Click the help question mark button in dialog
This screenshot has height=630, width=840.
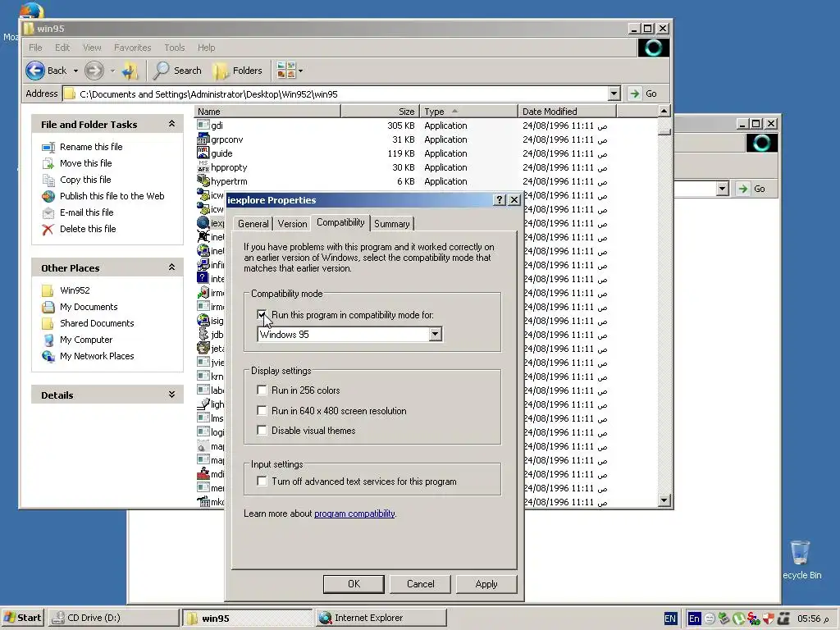(x=500, y=200)
